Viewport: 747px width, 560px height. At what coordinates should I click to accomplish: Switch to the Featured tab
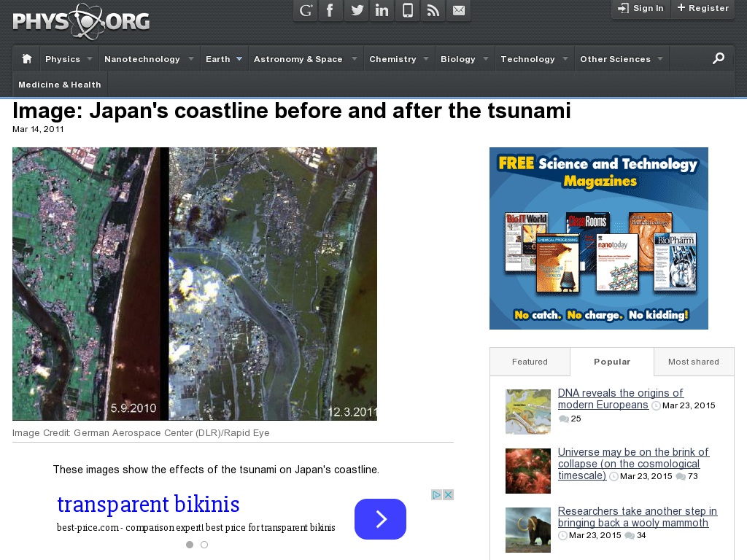pyautogui.click(x=530, y=362)
